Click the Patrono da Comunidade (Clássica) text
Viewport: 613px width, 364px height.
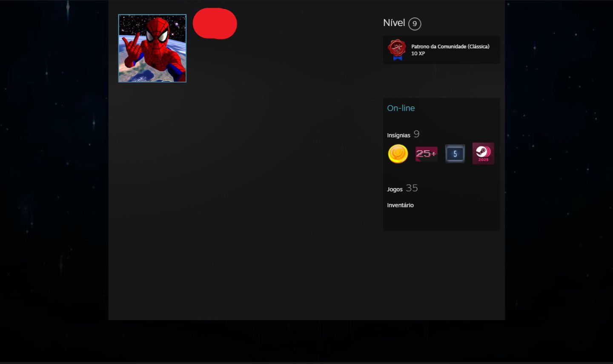click(450, 46)
